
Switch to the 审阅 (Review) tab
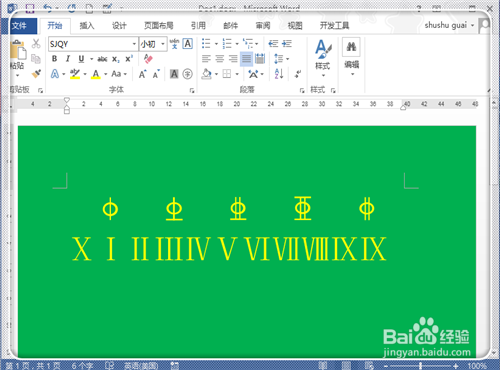click(x=263, y=26)
